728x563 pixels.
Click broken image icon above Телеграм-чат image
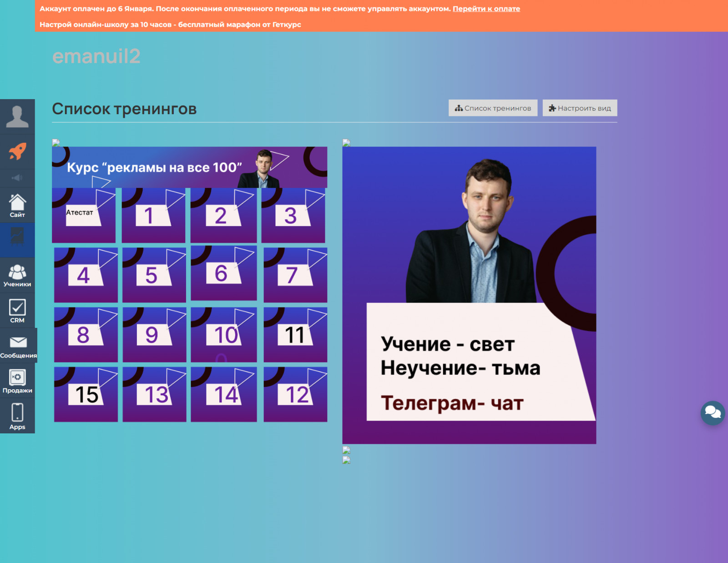point(346,142)
